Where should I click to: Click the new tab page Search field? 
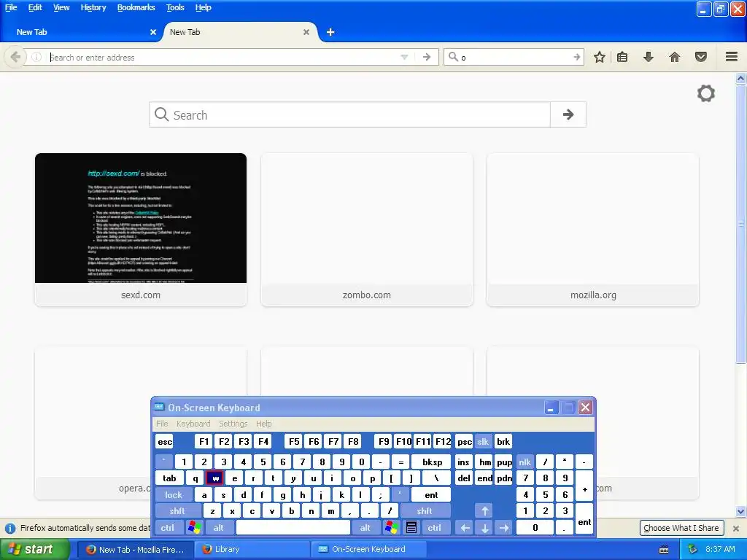(350, 114)
